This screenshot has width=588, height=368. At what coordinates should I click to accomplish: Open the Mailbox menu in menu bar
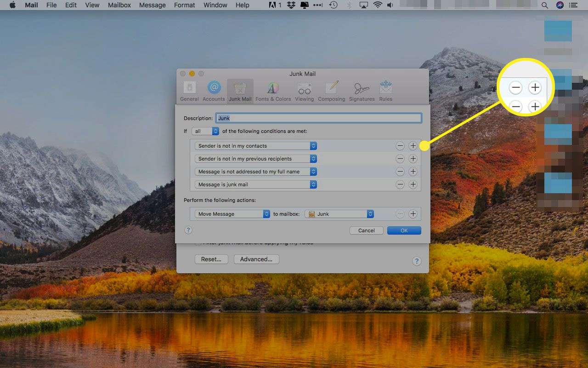pyautogui.click(x=119, y=5)
